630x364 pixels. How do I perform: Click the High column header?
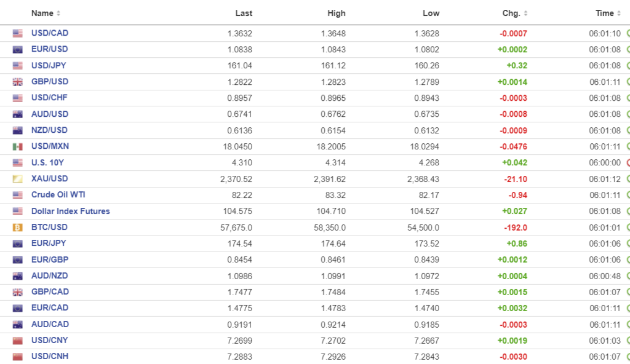(337, 13)
